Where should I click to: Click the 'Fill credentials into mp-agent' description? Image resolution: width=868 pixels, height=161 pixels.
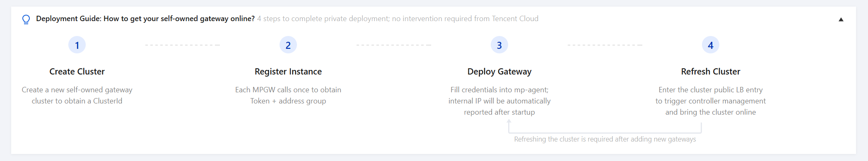(499, 101)
